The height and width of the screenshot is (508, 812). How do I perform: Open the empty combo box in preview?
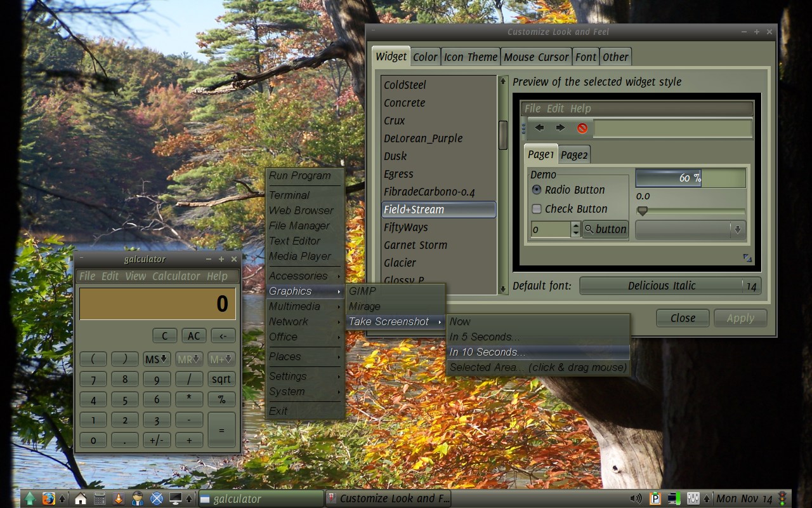[690, 230]
